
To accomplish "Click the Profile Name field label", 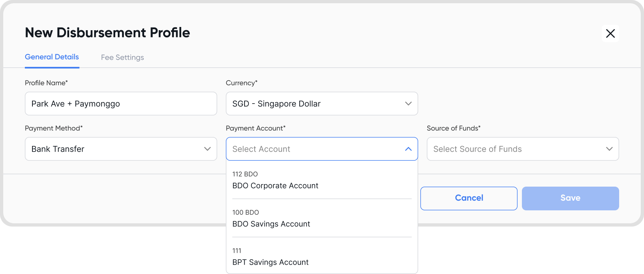I will point(46,83).
